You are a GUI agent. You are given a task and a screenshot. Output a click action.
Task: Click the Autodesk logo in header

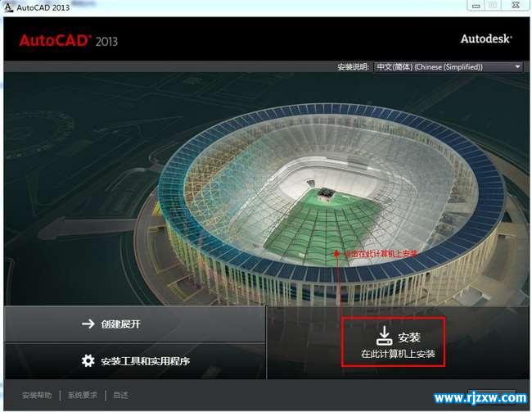tap(486, 38)
